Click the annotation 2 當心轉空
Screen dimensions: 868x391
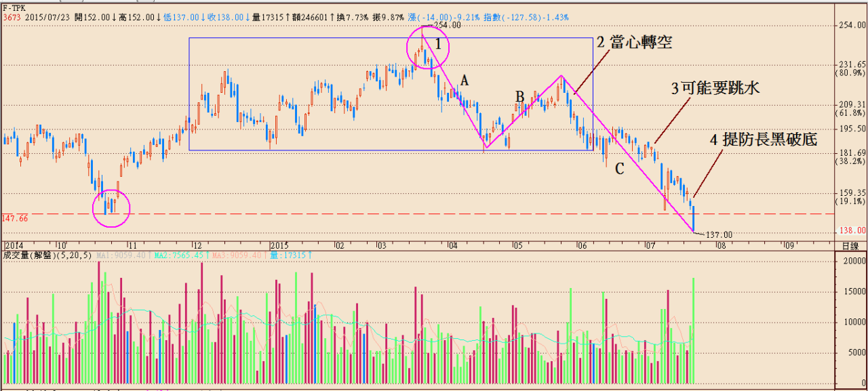(633, 43)
